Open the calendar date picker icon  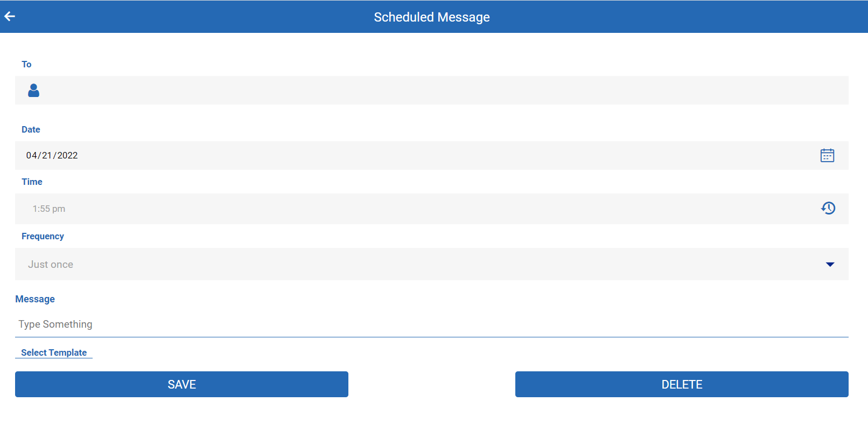click(827, 155)
